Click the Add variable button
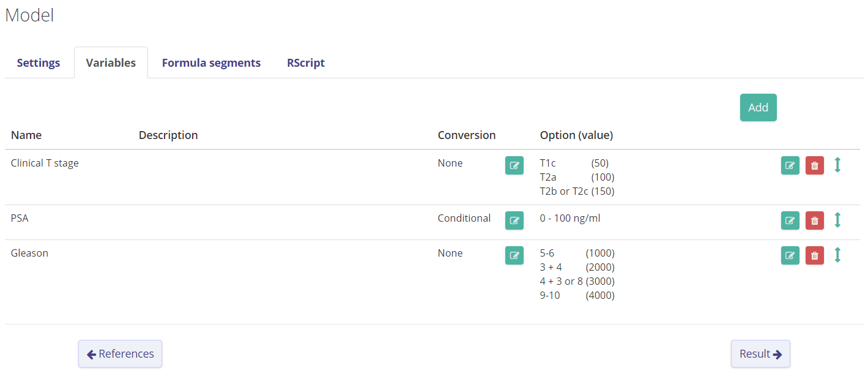 [x=758, y=107]
